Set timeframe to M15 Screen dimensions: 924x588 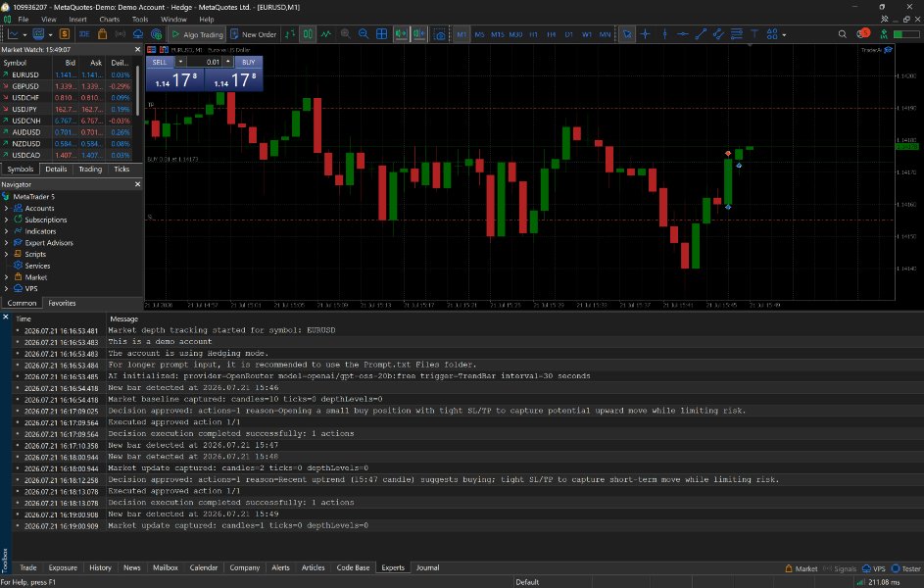[x=498, y=34]
